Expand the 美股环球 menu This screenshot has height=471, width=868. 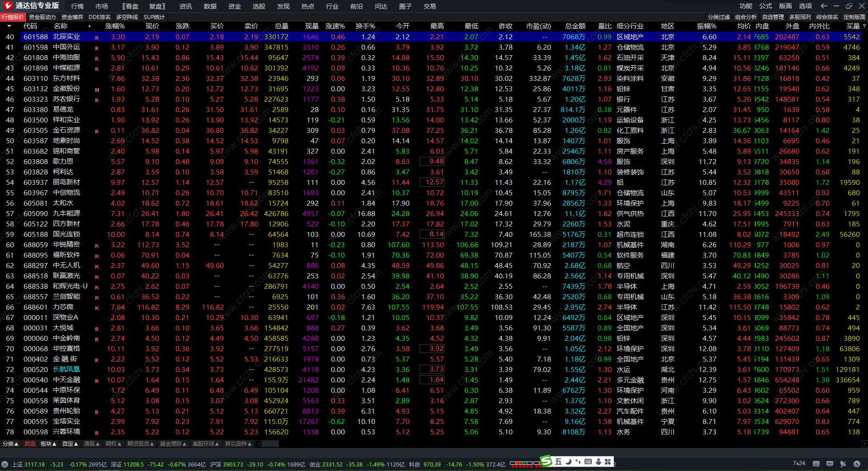[x=206, y=444]
